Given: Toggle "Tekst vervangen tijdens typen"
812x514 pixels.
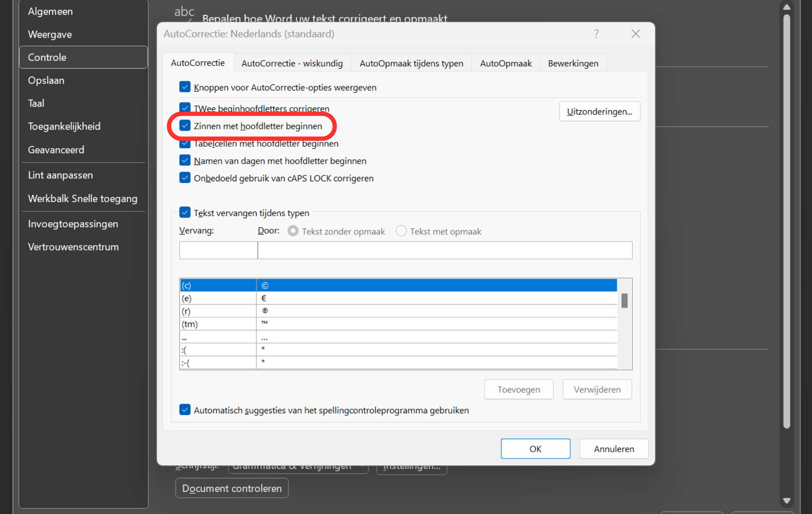Looking at the screenshot, I should (185, 212).
